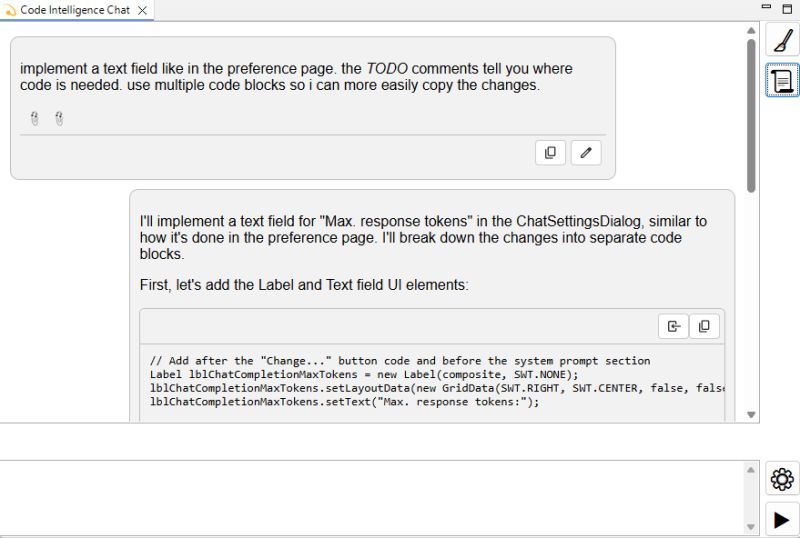Click the italic word TODO in the message
800x538 pixels.
coord(387,68)
